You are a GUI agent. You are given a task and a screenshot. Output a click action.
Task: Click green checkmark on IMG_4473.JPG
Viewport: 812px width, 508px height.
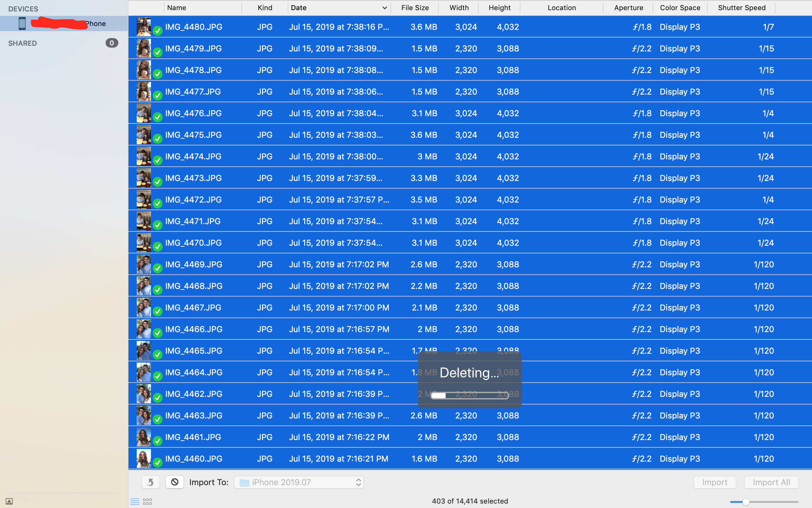(x=158, y=182)
